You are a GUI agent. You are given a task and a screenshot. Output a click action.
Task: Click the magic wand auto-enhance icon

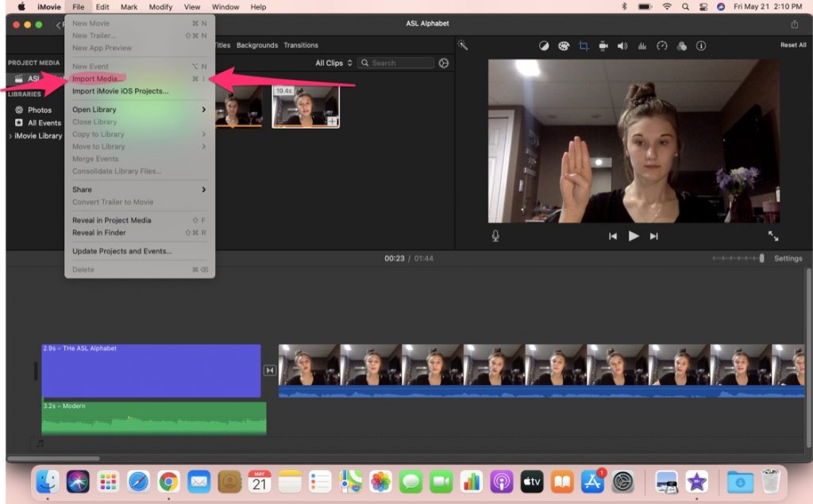coord(463,45)
